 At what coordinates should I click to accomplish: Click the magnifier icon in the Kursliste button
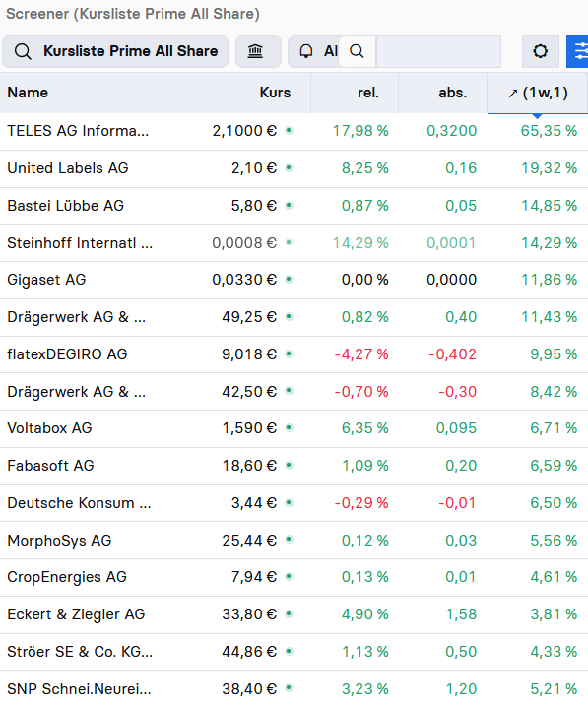click(23, 51)
